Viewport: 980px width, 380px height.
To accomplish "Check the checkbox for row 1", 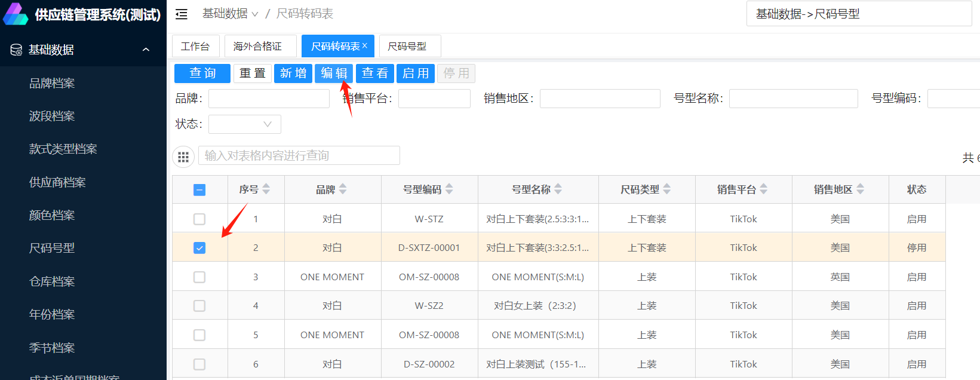I will (x=199, y=219).
